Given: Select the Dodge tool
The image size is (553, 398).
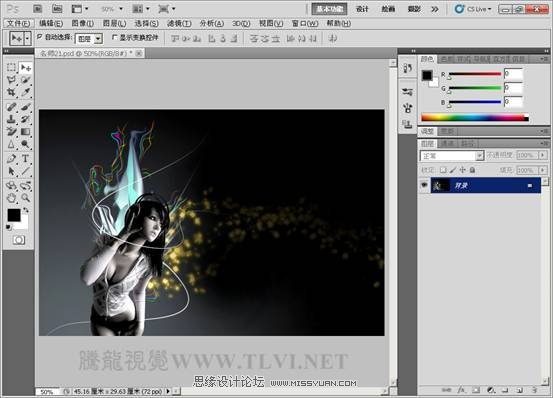Looking at the screenshot, I should tap(25, 144).
